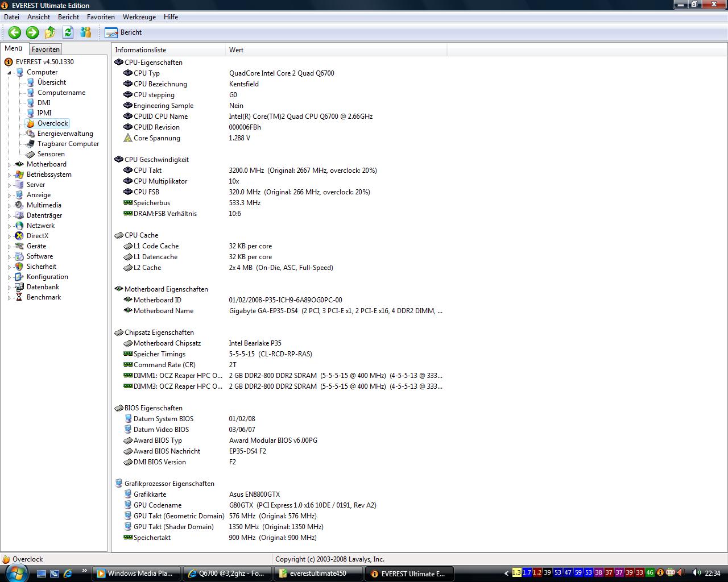Click the Refresh toolbar icon
The width and height of the screenshot is (728, 582).
coord(68,32)
